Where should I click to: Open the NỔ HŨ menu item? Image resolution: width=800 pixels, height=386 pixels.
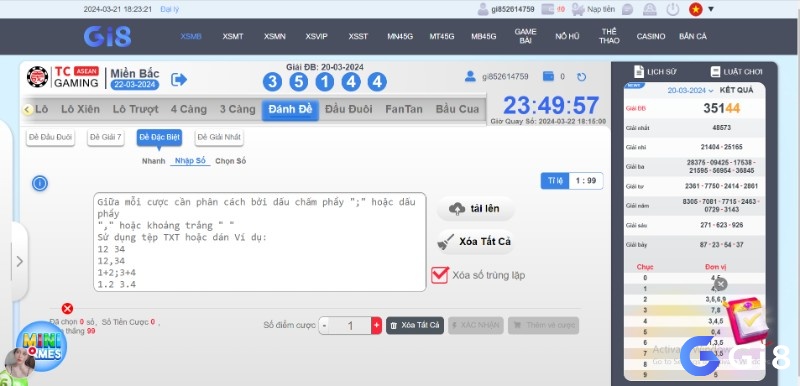567,36
